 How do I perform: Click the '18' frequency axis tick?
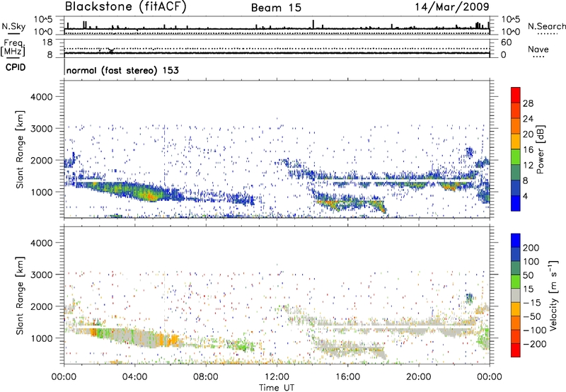47,42
